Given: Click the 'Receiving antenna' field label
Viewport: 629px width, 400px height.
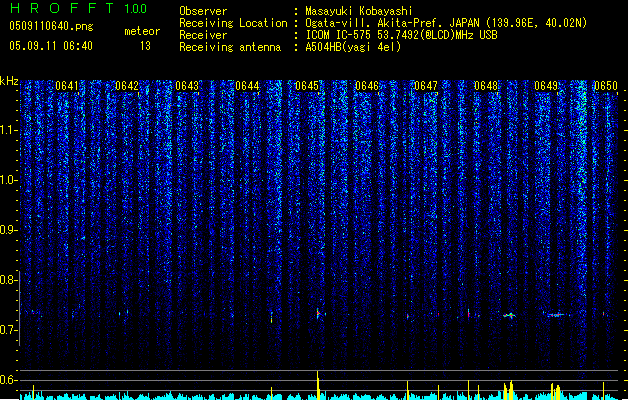Looking at the screenshot, I should tap(230, 47).
